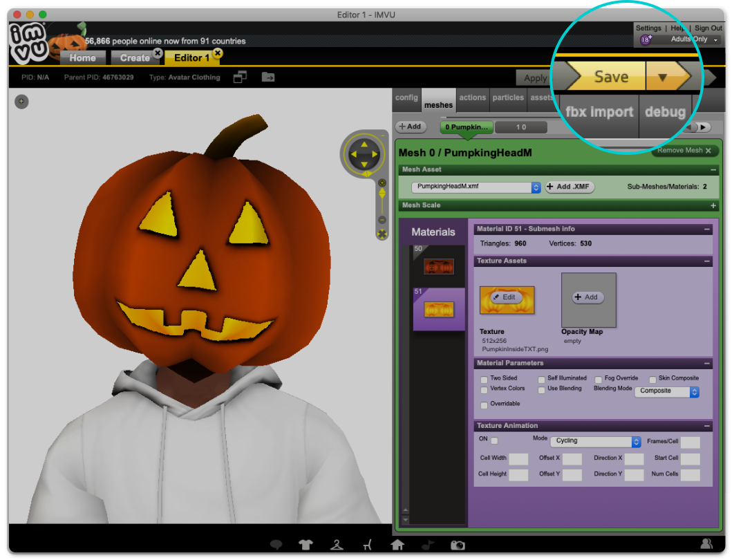Enable the Self Illuminated checkbox
Screen dimensions: 734x560
click(x=541, y=380)
